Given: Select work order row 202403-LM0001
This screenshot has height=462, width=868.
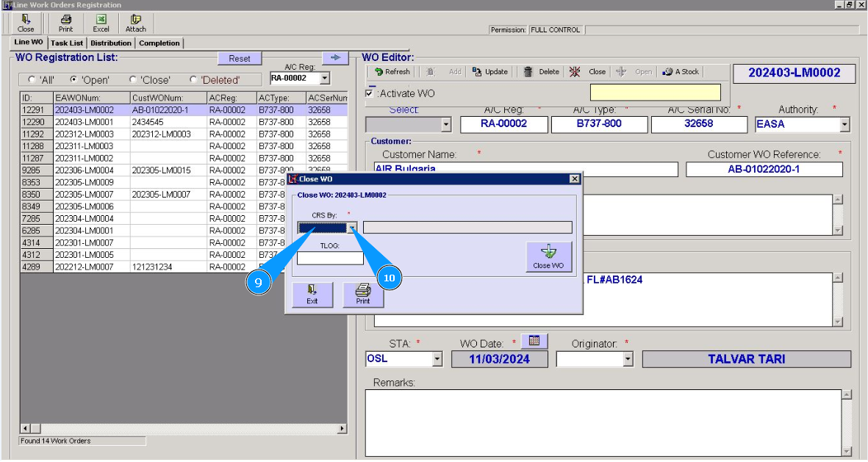Looking at the screenshot, I should [x=85, y=122].
